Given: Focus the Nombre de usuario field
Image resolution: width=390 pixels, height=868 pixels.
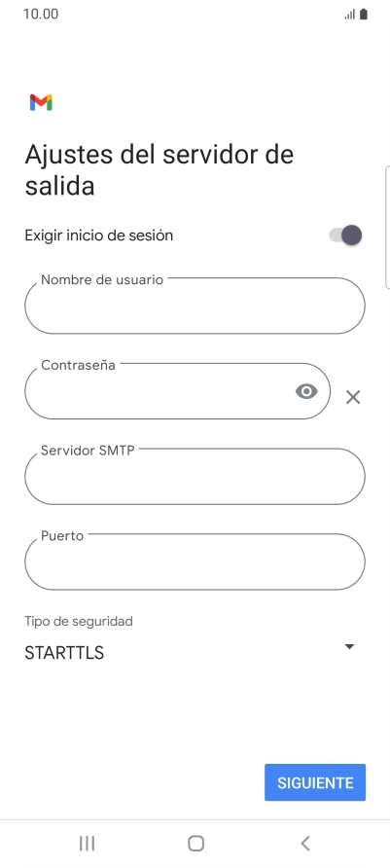Looking at the screenshot, I should point(195,306).
